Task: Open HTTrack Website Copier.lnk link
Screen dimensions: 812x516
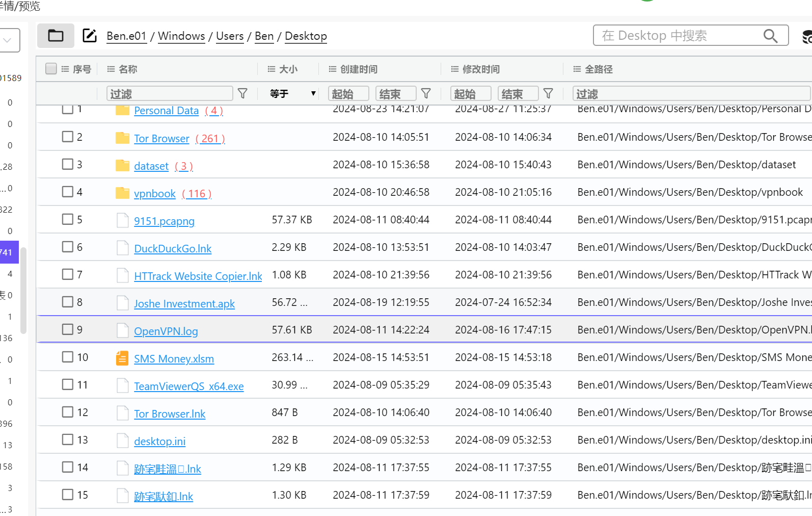Action: 198,276
